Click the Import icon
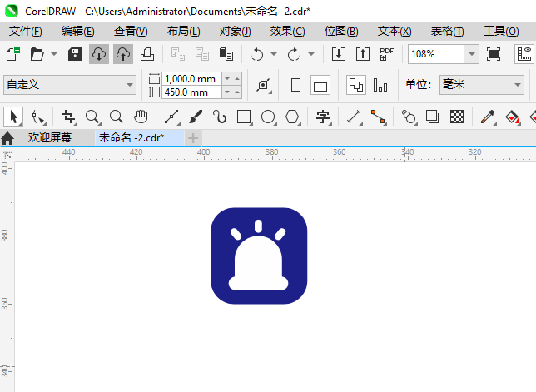The height and width of the screenshot is (392, 536). [339, 54]
